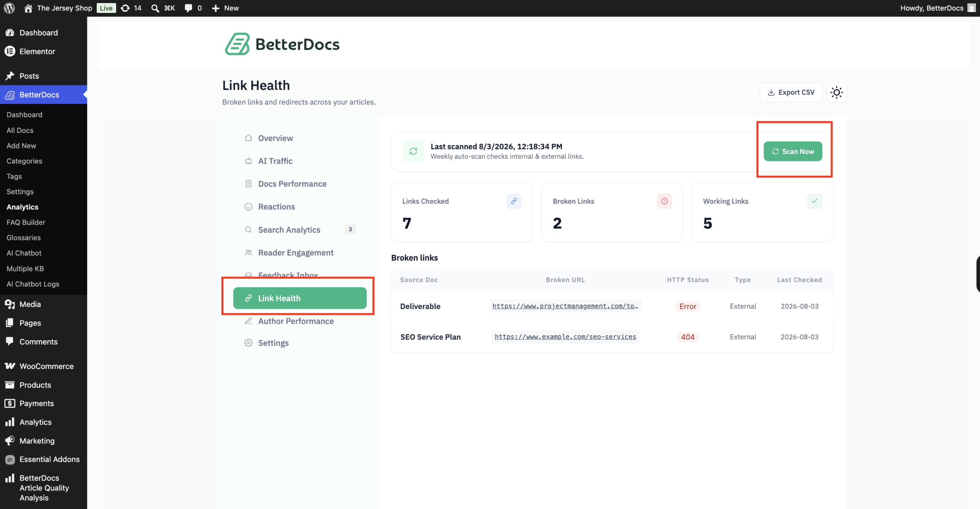Click BetterDocs sidebar menu item
This screenshot has width=980, height=509.
pyautogui.click(x=39, y=95)
